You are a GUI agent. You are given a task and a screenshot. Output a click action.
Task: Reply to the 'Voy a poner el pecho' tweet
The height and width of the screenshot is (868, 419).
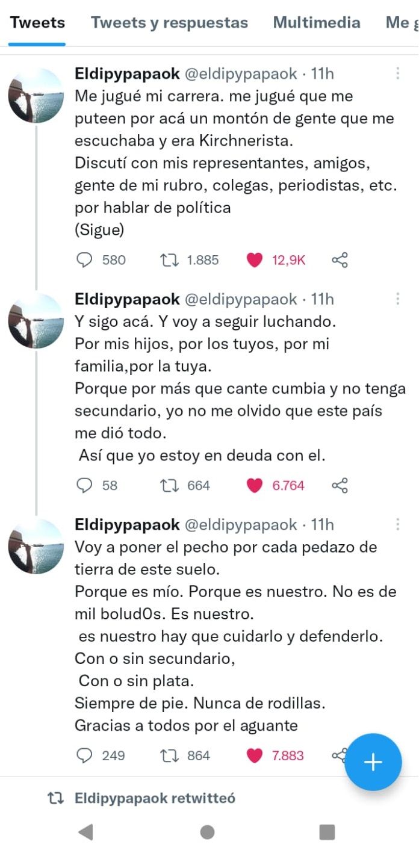pyautogui.click(x=85, y=755)
